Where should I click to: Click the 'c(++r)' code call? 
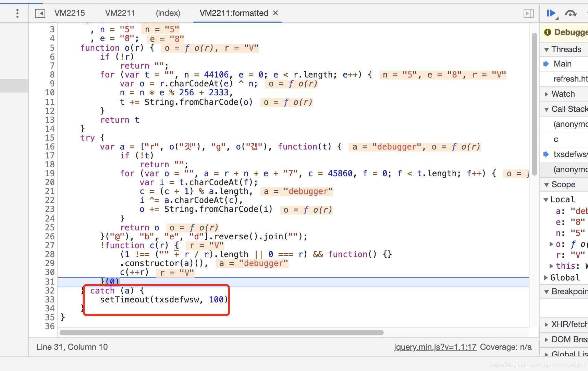134,272
